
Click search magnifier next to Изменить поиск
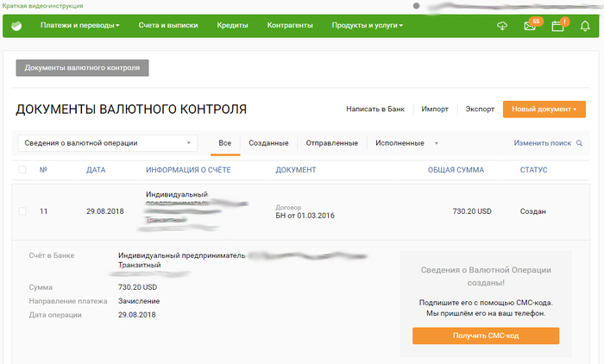click(579, 143)
